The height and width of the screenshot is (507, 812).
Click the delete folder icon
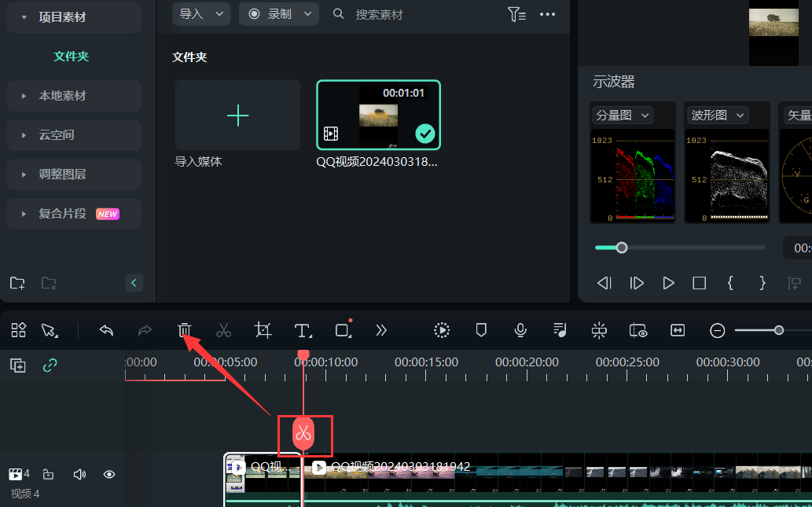click(49, 283)
